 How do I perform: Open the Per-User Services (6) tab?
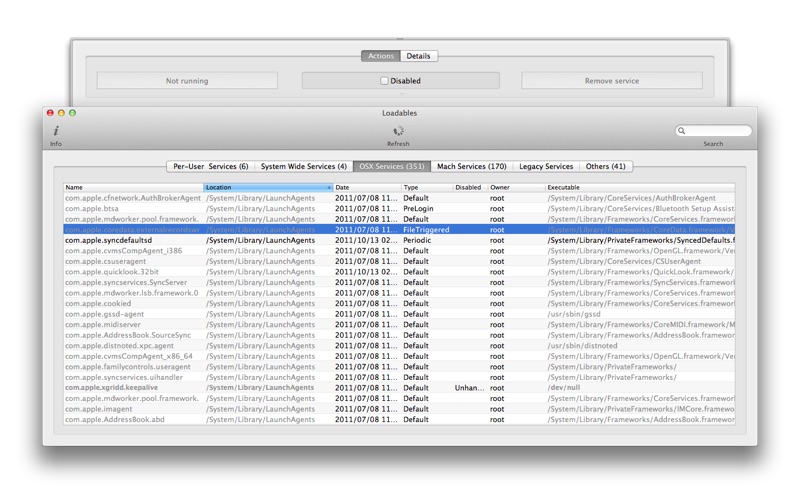[210, 166]
